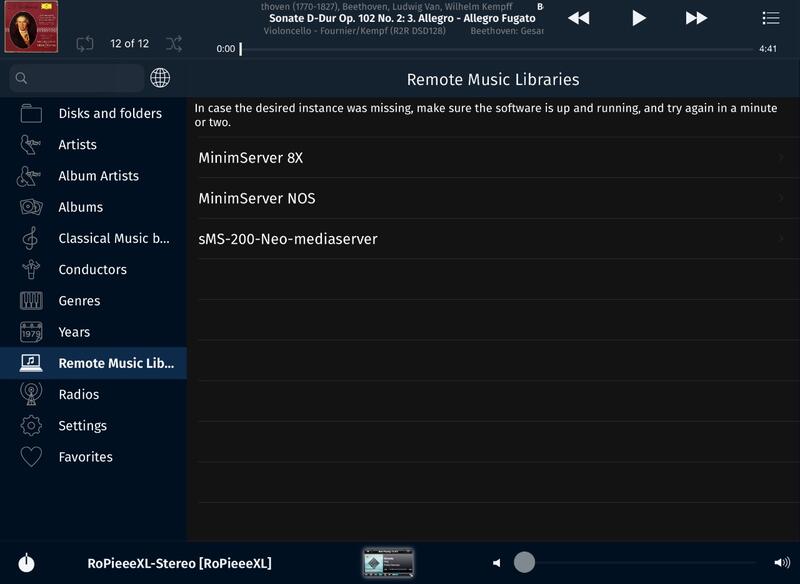Open Favorites via heart icon
Screen dimensions: 800x584
coord(31,457)
